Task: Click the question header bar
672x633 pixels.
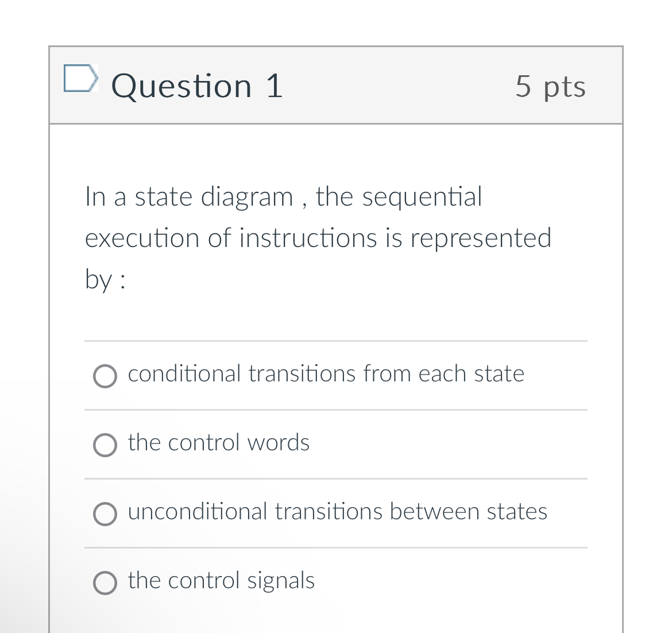Action: (336, 85)
